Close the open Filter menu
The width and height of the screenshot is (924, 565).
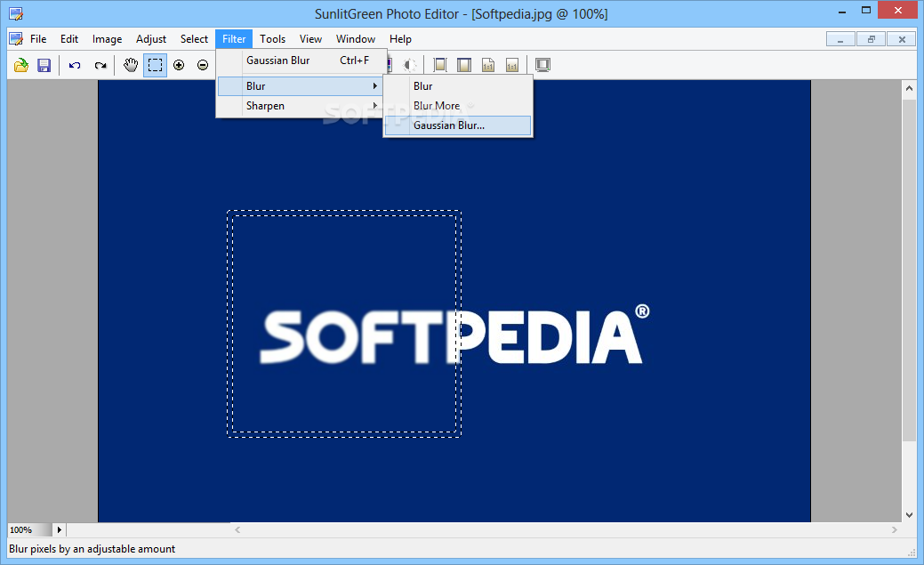point(234,39)
